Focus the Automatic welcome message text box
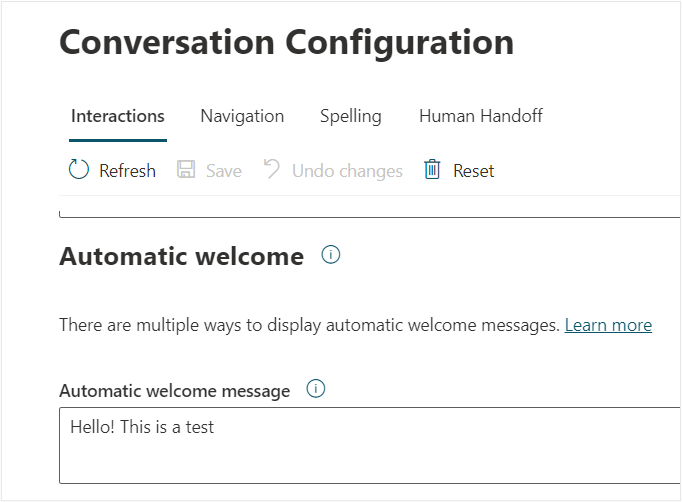Image resolution: width=682 pixels, height=502 pixels. [370, 445]
